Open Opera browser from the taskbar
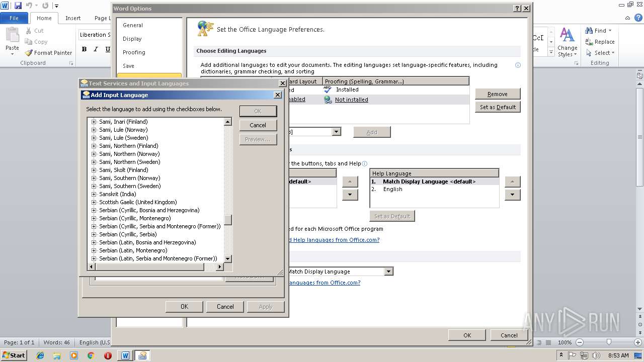The width and height of the screenshot is (644, 362). (108, 355)
